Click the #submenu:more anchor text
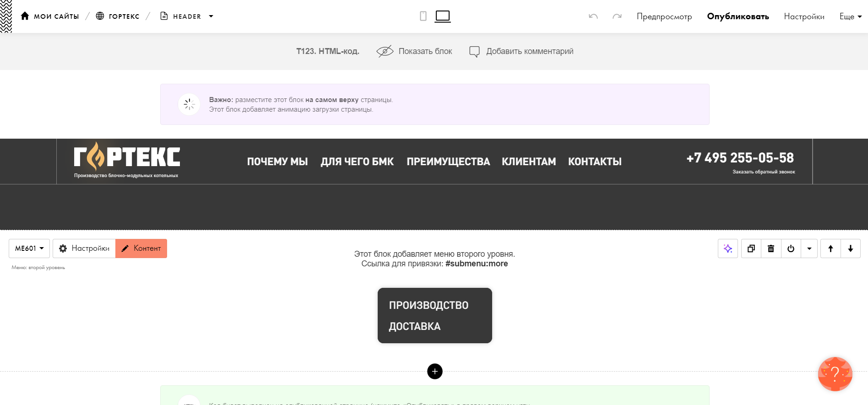 (x=477, y=264)
